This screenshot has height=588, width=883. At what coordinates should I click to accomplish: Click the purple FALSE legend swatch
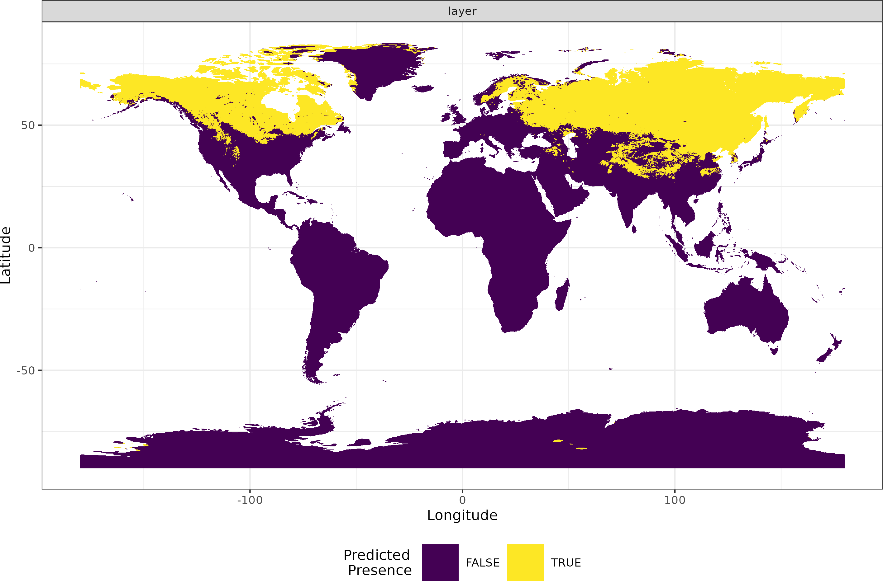[x=440, y=562]
